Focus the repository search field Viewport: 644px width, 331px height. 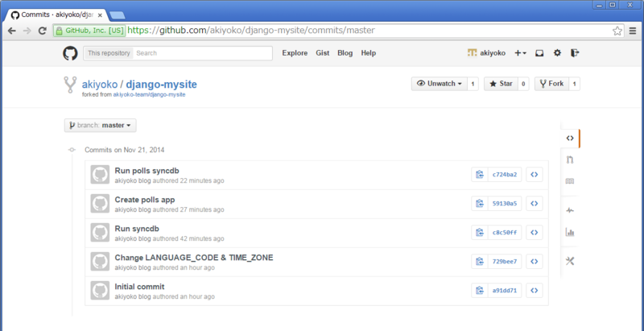(x=203, y=53)
